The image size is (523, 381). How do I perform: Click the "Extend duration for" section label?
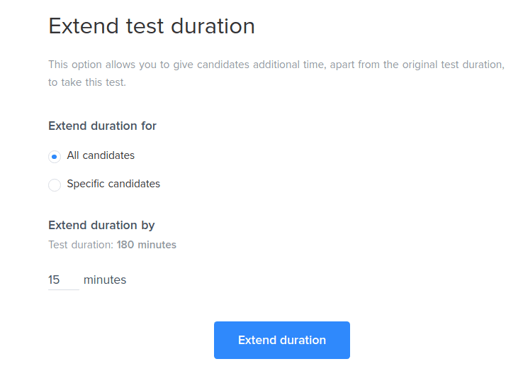click(x=102, y=126)
